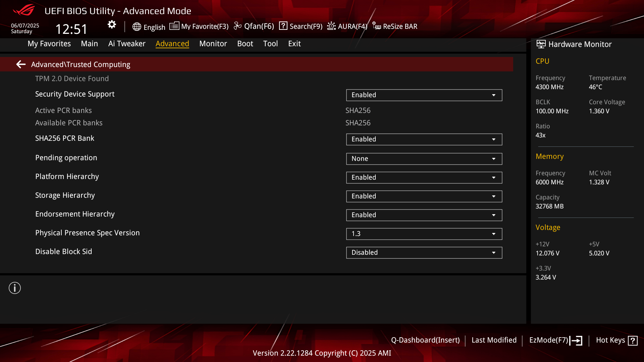644x362 pixels.
Task: Change the Disable Block Sid setting
Action: 424,253
